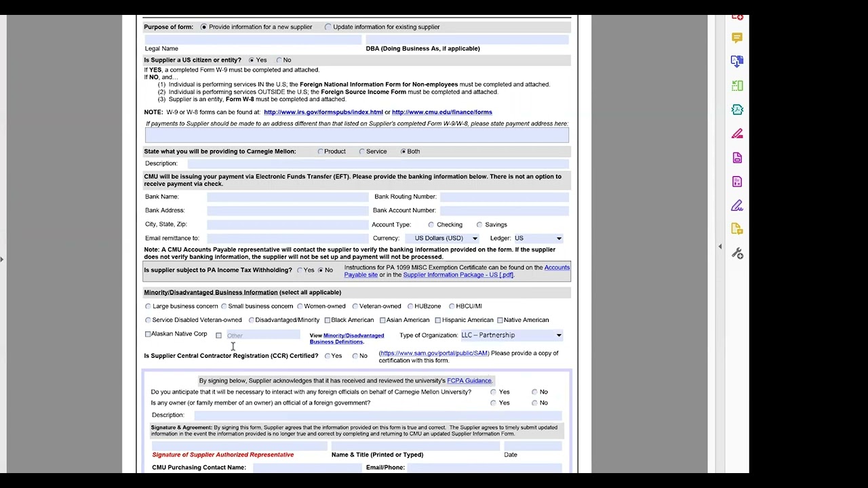Viewport: 868px width, 488px height.
Task: Click the Bank Account Number field
Action: point(505,211)
